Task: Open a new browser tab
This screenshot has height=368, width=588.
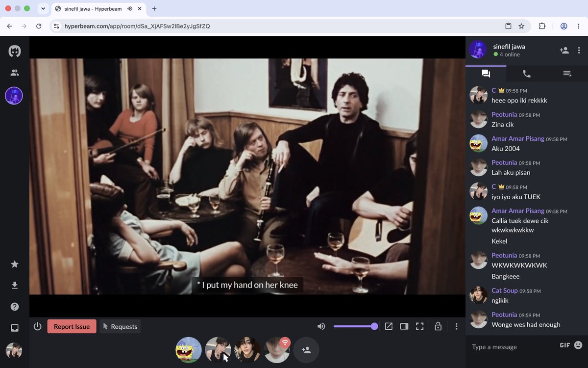Action: pyautogui.click(x=154, y=8)
